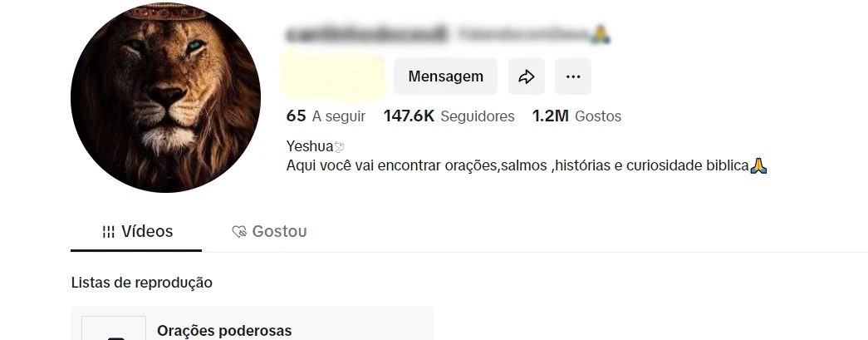View the 65 A seguir list

coord(326,116)
